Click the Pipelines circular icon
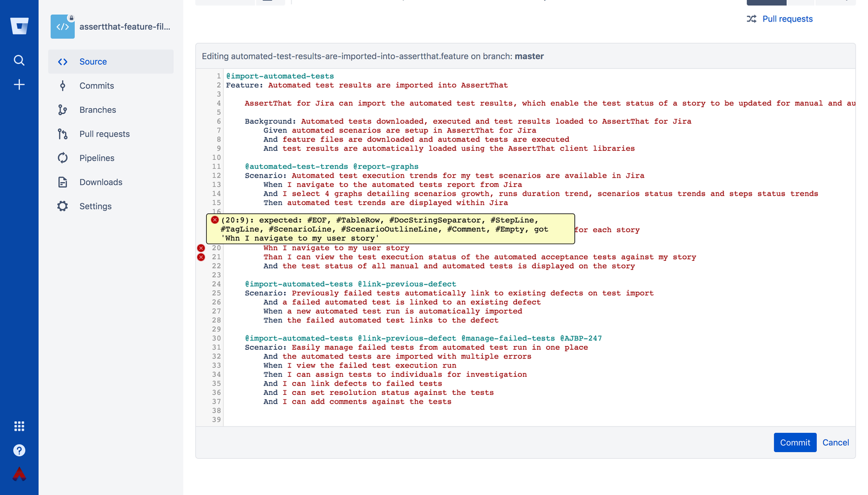Image resolution: width=868 pixels, height=495 pixels. pos(63,158)
